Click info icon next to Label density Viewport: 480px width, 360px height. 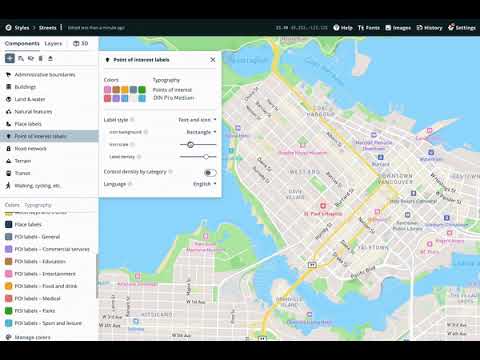pyautogui.click(x=139, y=157)
